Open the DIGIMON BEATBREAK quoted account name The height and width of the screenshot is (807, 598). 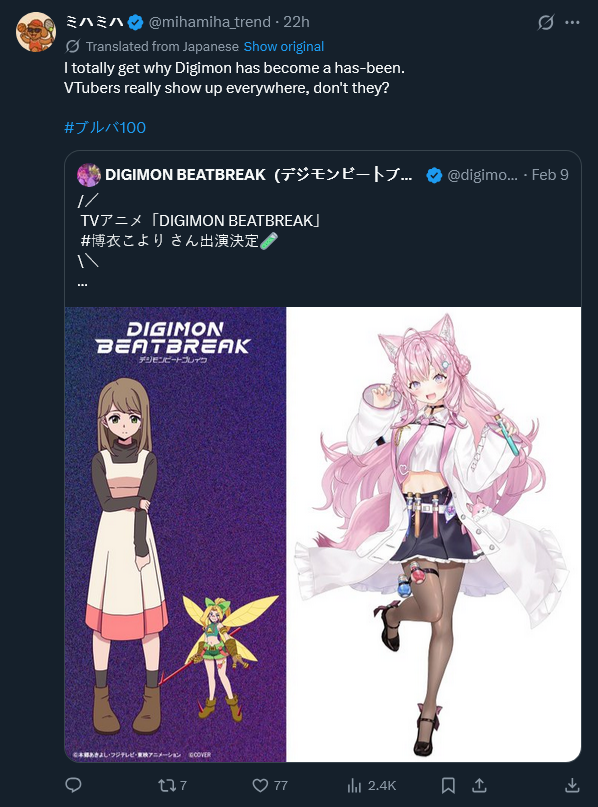pyautogui.click(x=258, y=175)
